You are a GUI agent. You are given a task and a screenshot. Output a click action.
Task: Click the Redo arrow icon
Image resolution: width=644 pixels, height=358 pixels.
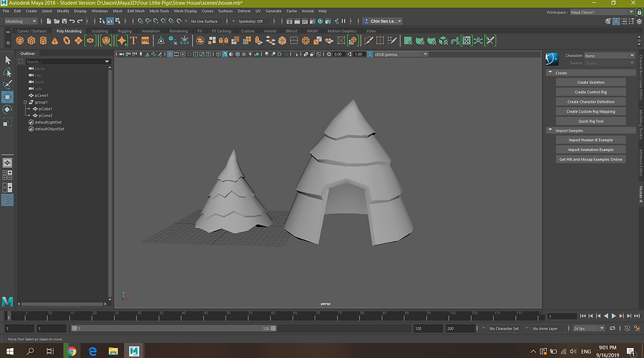point(80,21)
